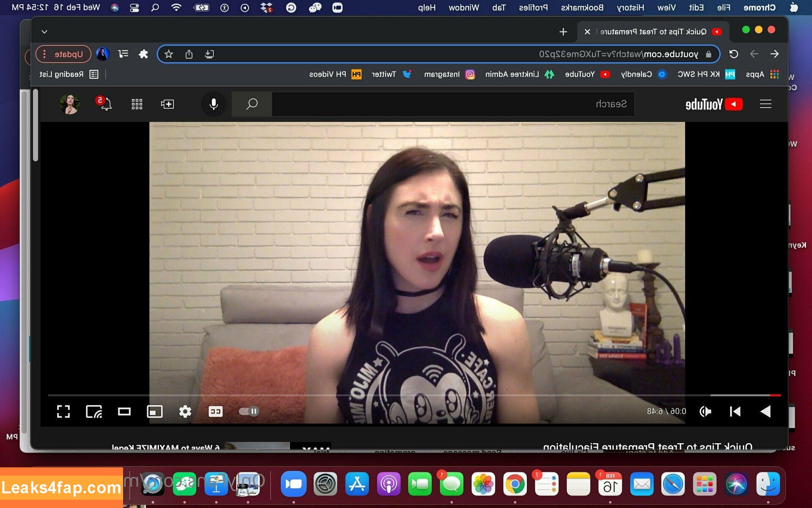The height and width of the screenshot is (508, 812).
Task: Click the page vertical scrollbar thumb
Action: (36, 125)
